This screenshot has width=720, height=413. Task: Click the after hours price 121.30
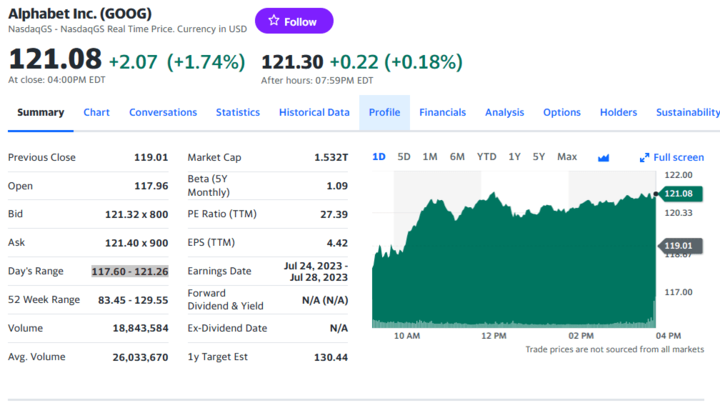(292, 62)
